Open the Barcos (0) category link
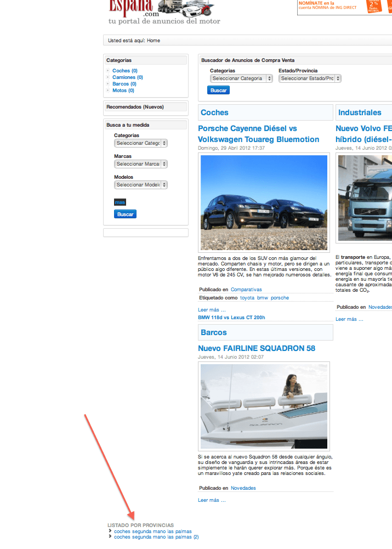 124,84
